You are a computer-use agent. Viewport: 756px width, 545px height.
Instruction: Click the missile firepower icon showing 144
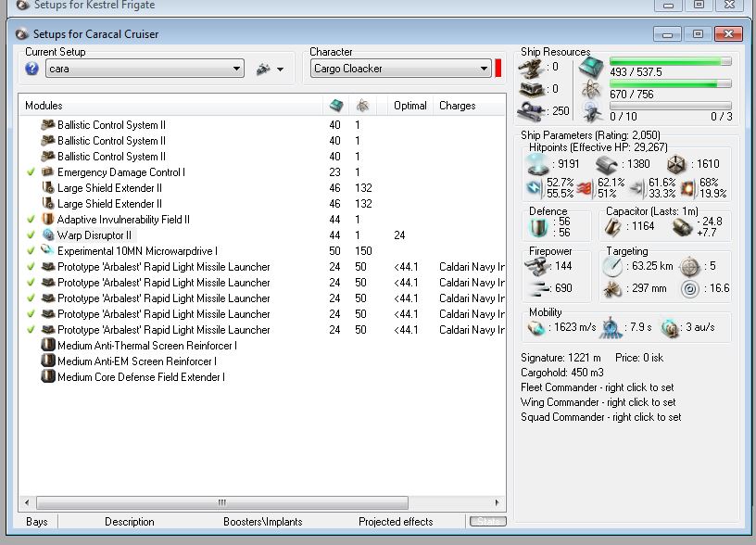click(x=536, y=266)
